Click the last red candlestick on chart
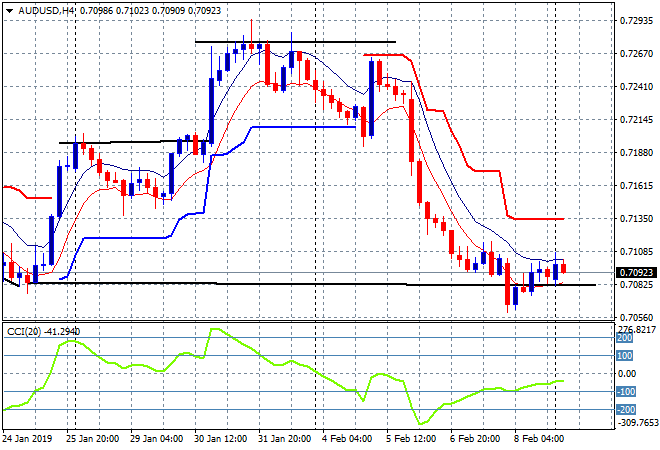This screenshot has height=450, width=660. 564,267
